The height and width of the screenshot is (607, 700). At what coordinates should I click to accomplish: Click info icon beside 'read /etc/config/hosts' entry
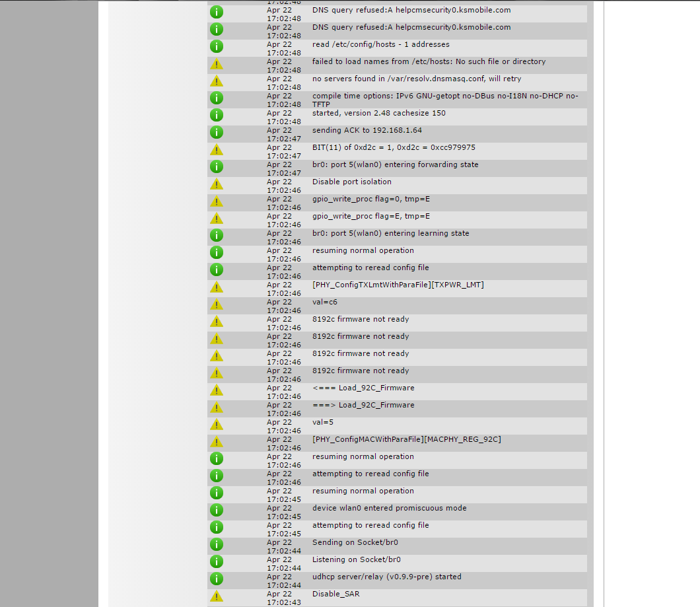217,46
